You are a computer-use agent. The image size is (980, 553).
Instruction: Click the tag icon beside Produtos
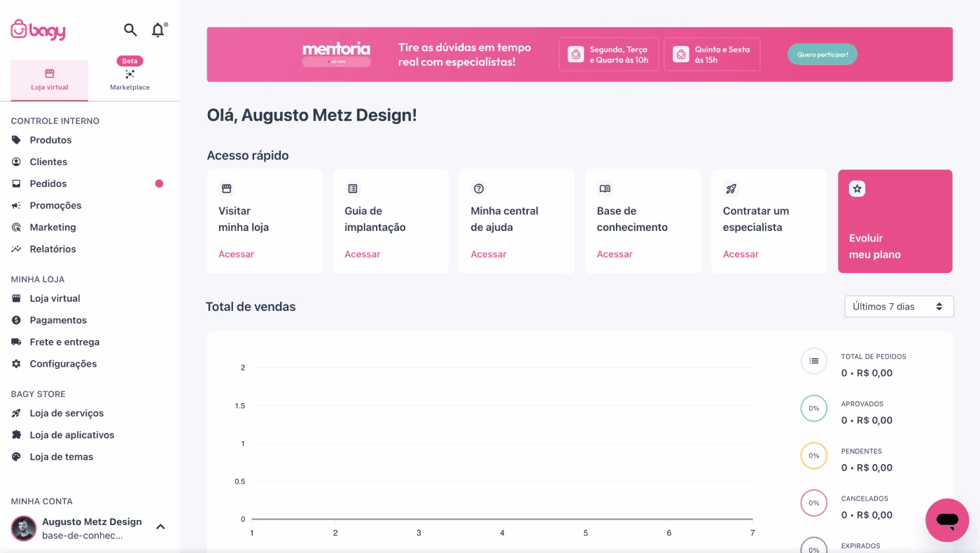(16, 140)
